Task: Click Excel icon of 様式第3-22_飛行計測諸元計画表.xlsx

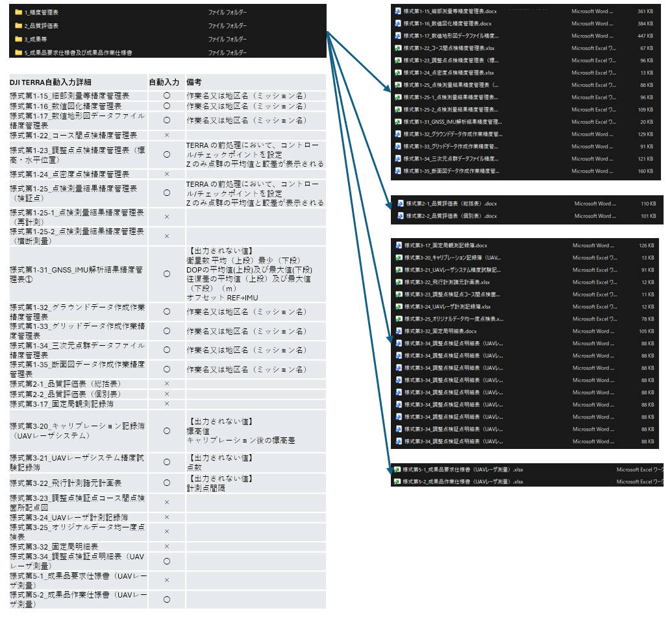Action: [399, 282]
